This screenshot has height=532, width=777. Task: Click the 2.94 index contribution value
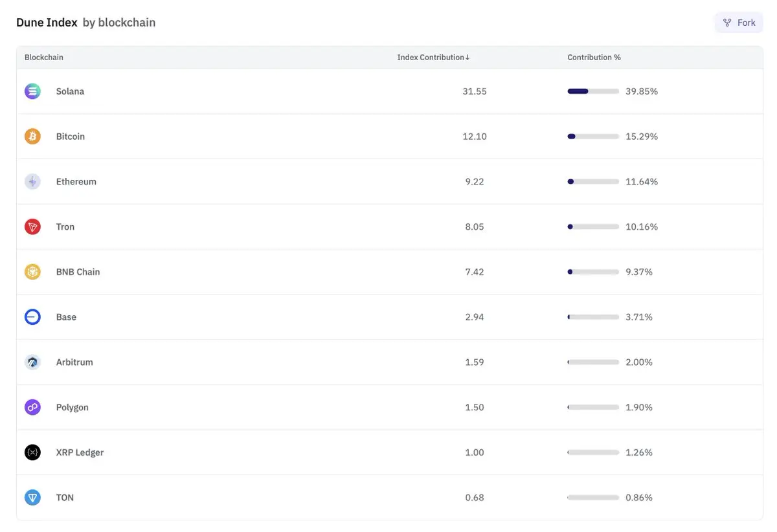(475, 317)
